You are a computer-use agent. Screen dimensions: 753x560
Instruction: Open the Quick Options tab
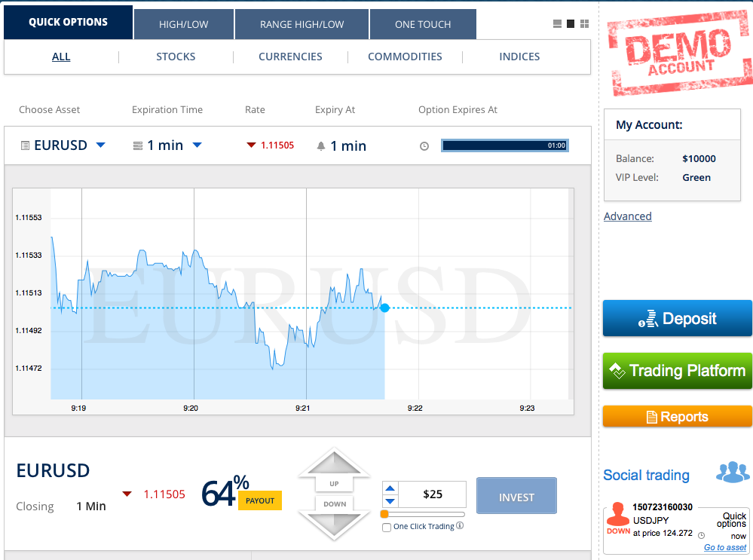(68, 22)
